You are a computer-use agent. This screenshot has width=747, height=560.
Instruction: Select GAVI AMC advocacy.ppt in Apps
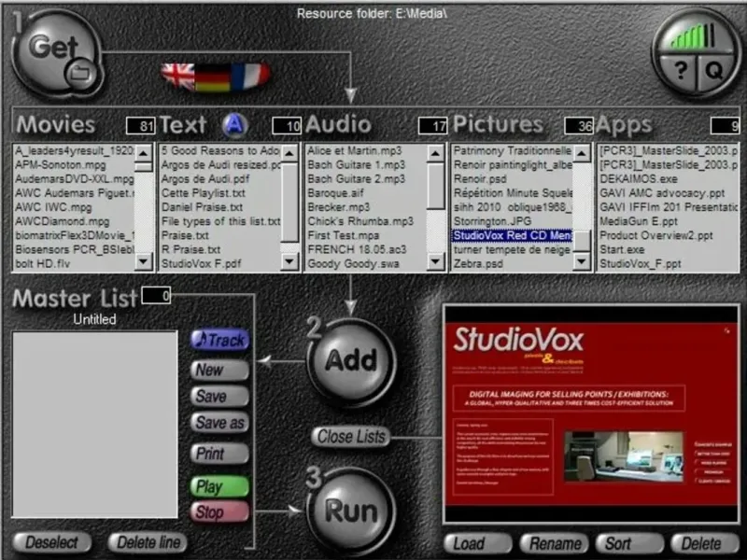point(662,193)
